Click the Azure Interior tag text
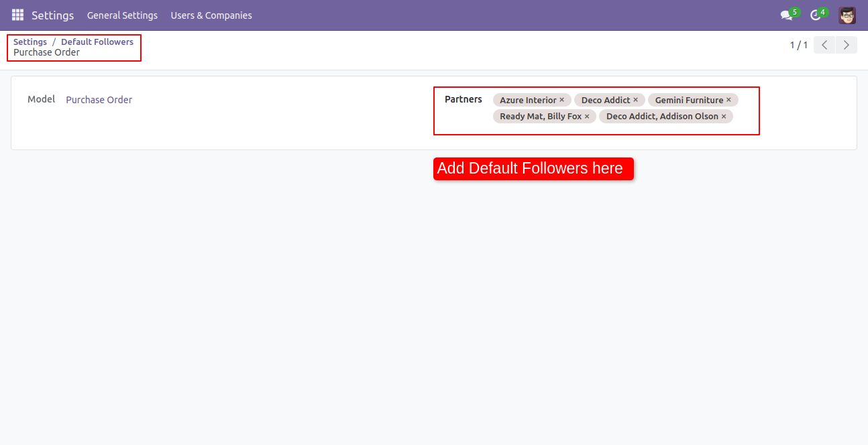This screenshot has height=445, width=868. [528, 100]
